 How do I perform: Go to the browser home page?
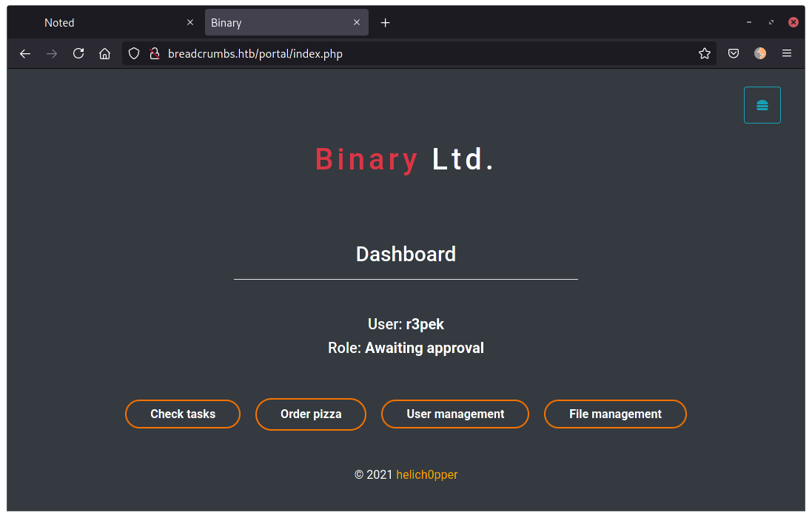105,53
